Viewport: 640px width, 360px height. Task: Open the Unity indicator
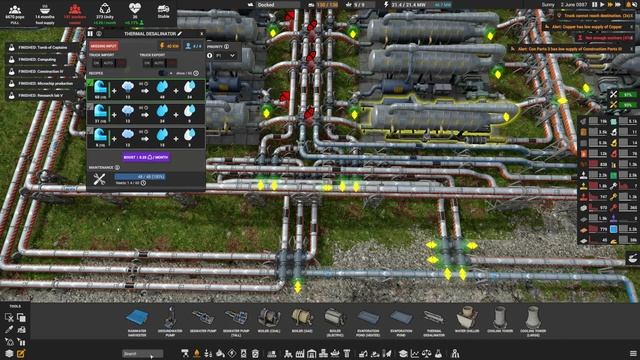click(105, 9)
